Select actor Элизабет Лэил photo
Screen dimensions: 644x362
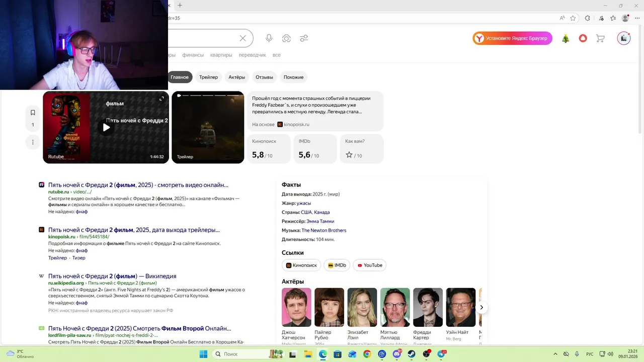(362, 307)
